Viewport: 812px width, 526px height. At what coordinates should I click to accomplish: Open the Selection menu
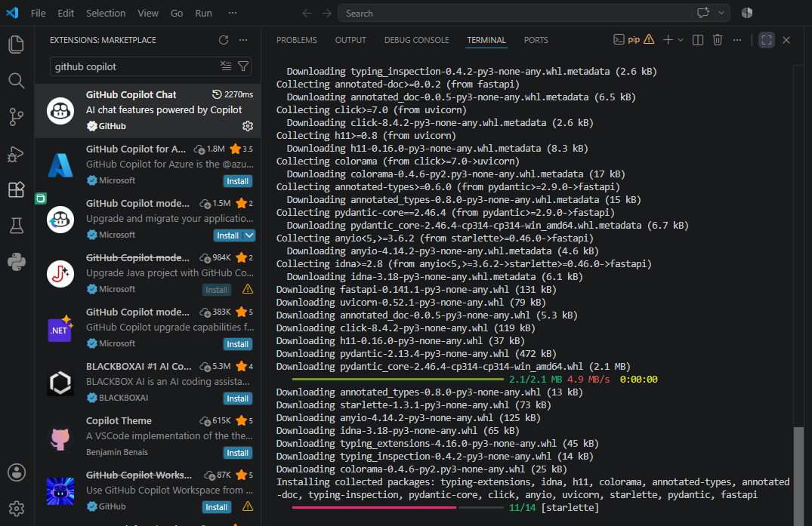coord(106,13)
